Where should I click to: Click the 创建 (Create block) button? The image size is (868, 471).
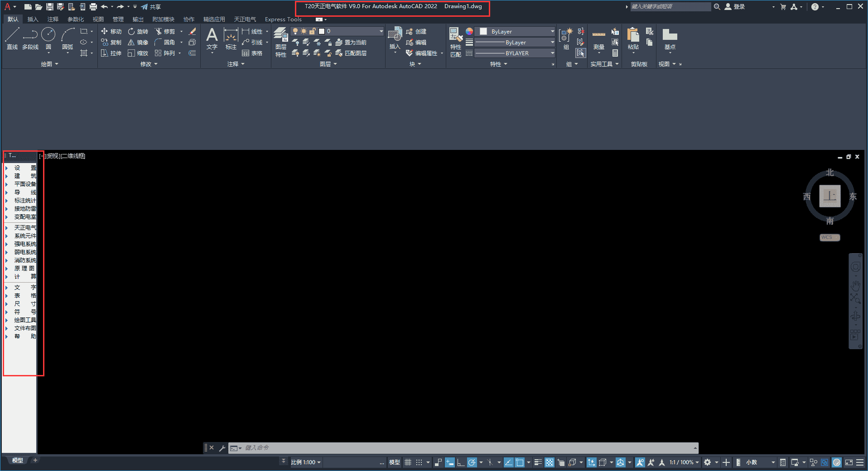click(416, 31)
